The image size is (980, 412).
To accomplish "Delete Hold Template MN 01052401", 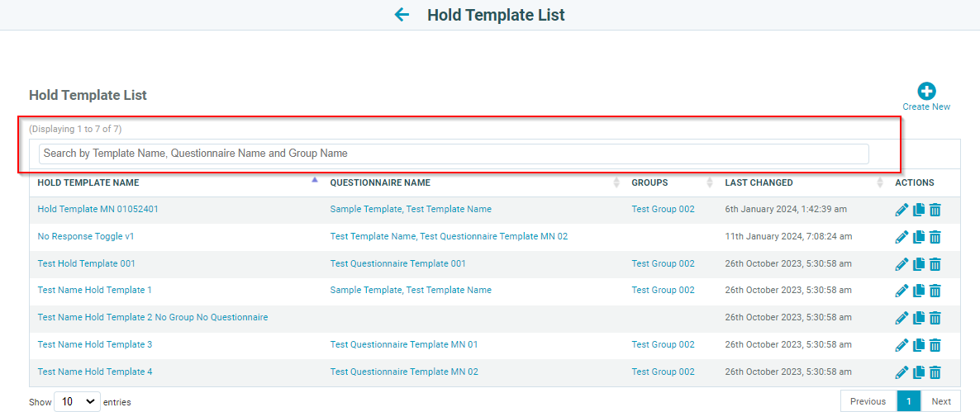I will (x=935, y=210).
